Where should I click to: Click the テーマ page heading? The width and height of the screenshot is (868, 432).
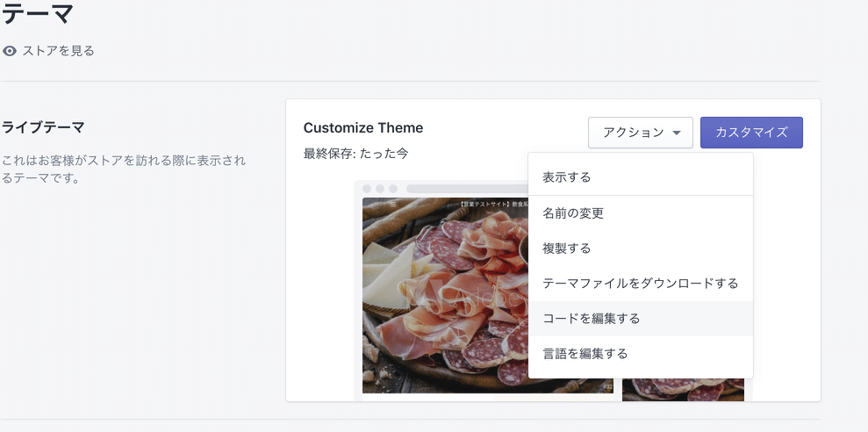[x=37, y=15]
